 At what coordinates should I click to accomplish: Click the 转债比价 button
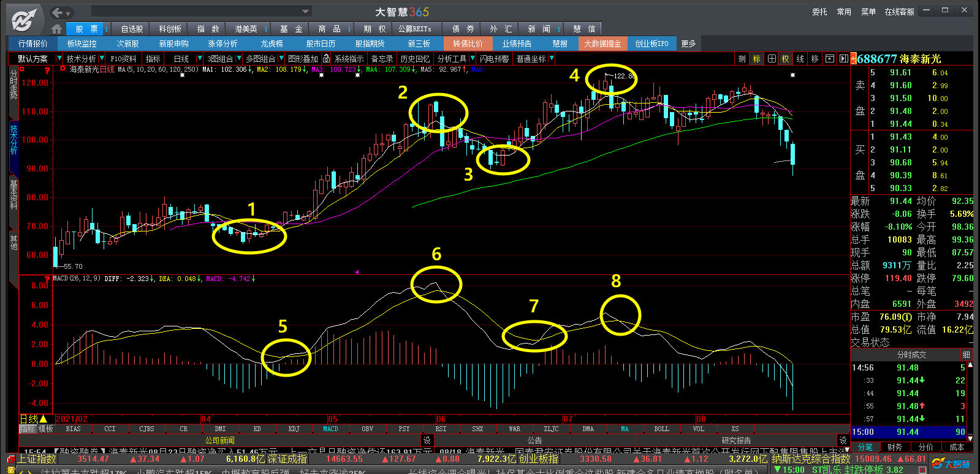point(468,43)
